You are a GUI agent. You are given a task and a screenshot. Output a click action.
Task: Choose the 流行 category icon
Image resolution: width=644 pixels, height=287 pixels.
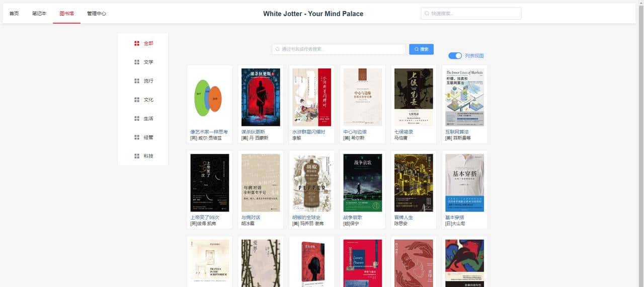point(137,81)
